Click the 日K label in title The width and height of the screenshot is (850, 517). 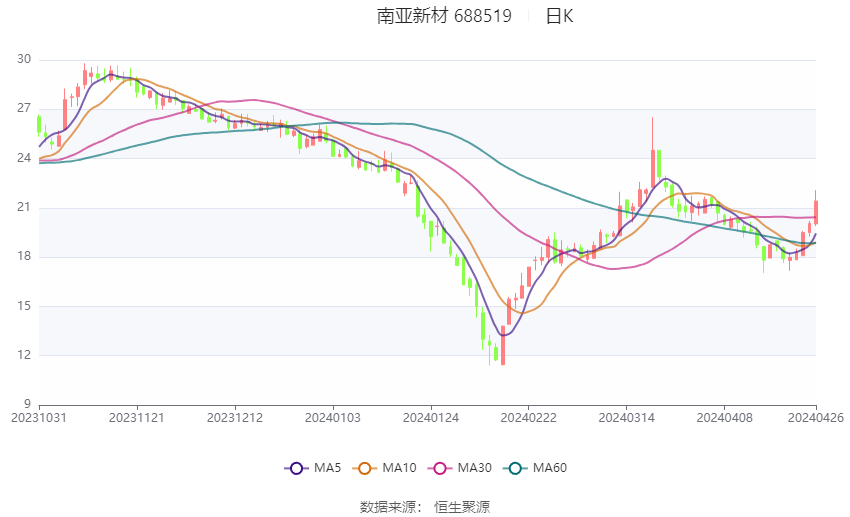point(559,16)
